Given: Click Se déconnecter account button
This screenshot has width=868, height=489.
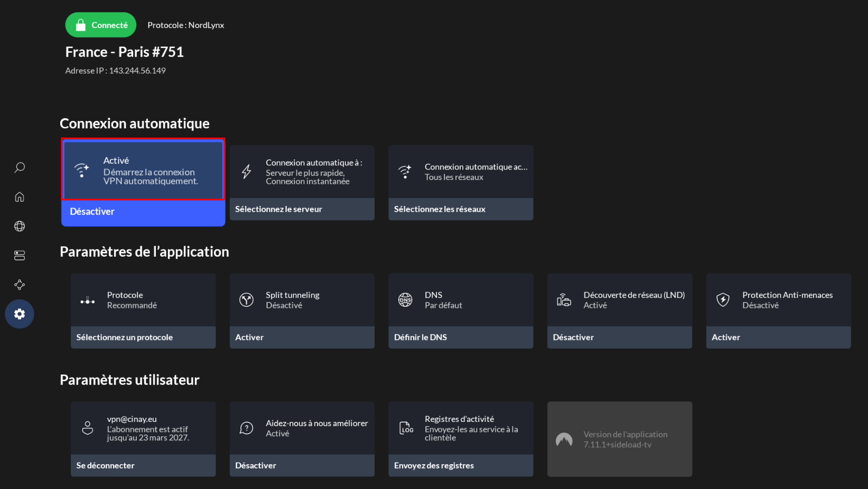Looking at the screenshot, I should [143, 466].
